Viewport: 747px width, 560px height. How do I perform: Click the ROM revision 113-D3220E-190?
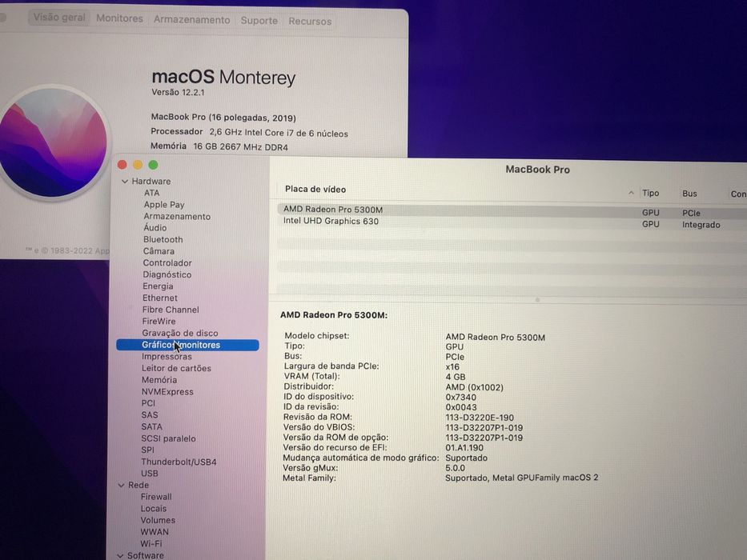click(480, 418)
